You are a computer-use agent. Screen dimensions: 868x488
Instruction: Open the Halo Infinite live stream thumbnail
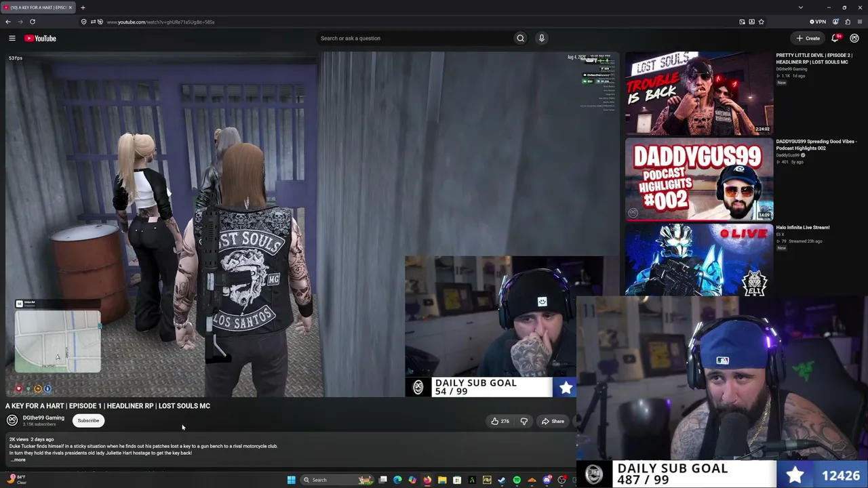pos(699,260)
